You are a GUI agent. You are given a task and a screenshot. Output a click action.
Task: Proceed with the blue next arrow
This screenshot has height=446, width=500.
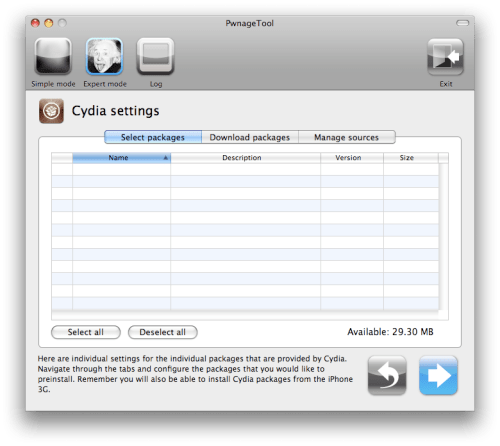(x=438, y=375)
